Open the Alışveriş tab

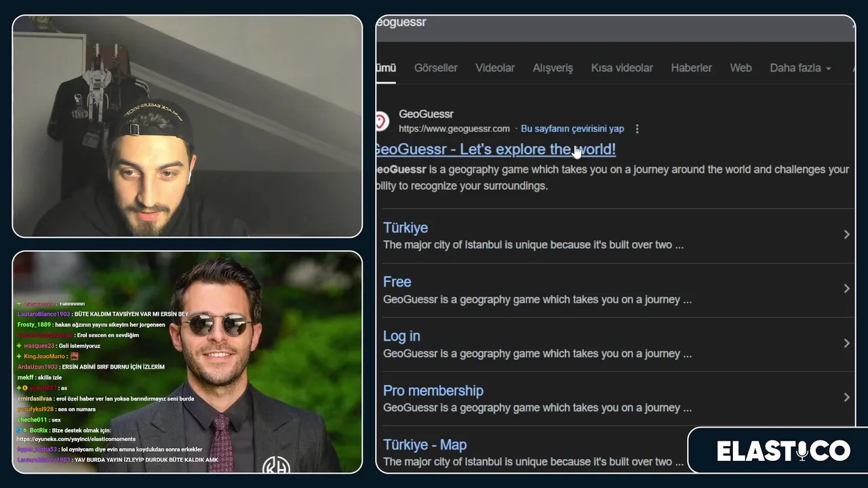(x=553, y=68)
